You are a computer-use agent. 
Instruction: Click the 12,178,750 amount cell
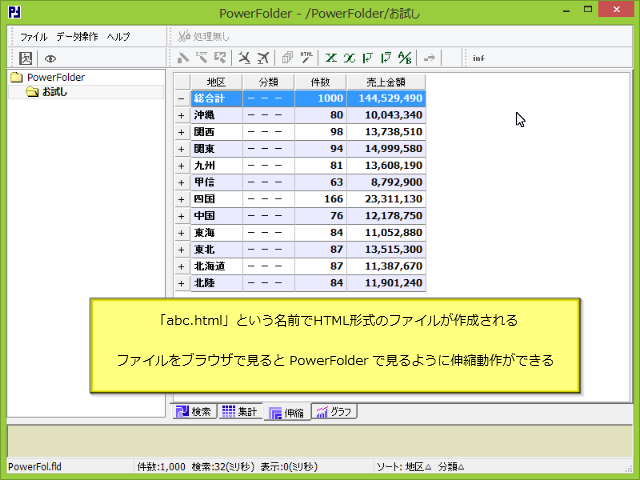386,216
